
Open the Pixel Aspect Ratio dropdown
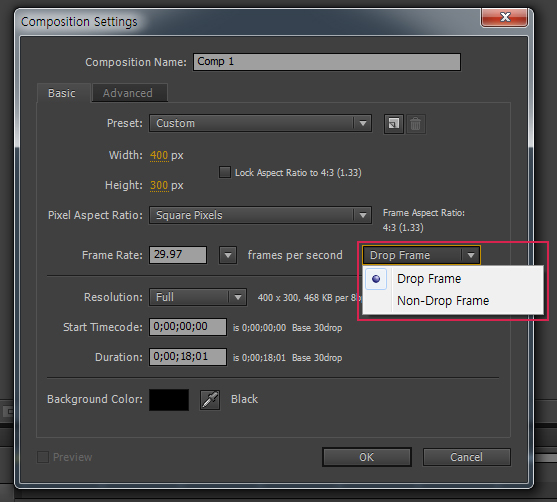coord(260,215)
